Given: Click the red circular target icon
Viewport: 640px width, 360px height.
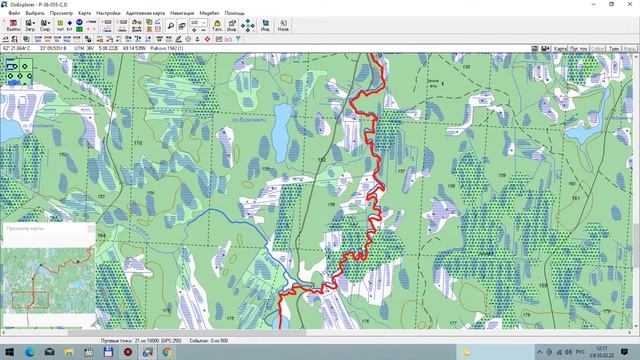Looking at the screenshot, I should point(207,39).
